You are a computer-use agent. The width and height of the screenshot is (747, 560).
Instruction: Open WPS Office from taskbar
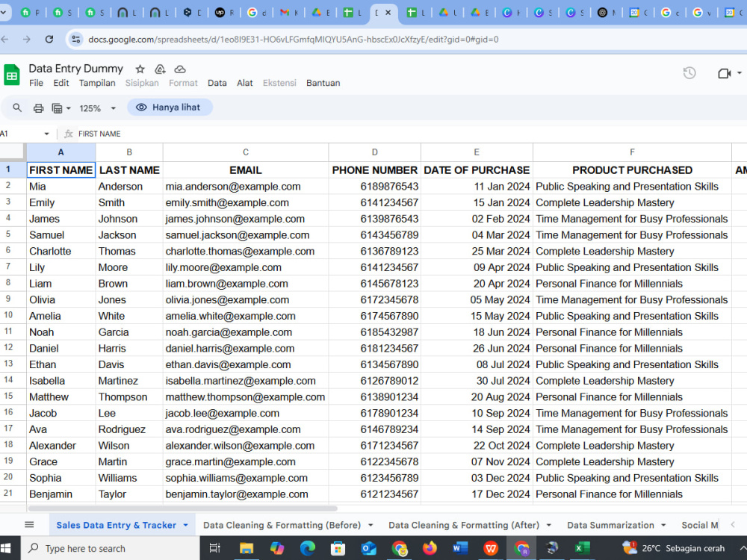(491, 549)
